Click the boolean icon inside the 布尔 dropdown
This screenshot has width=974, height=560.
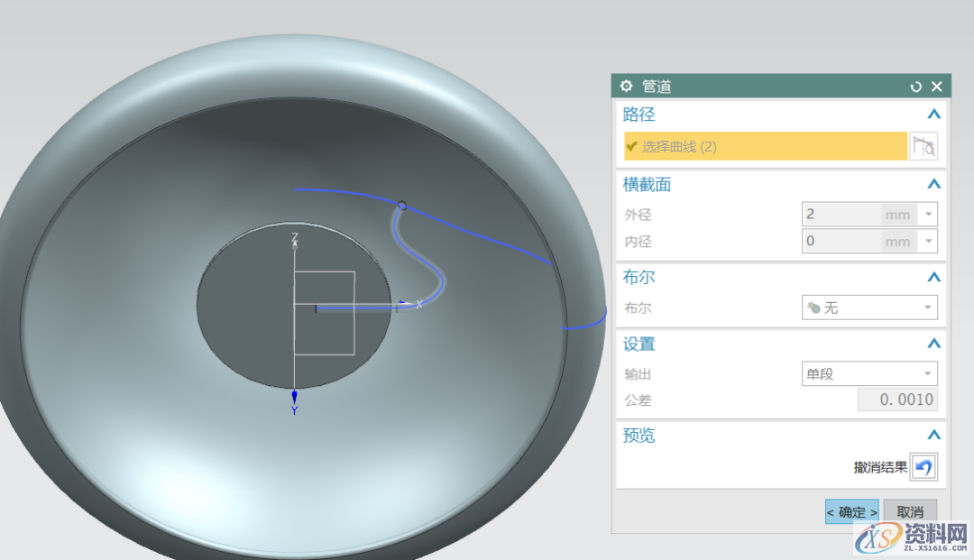pyautogui.click(x=813, y=308)
